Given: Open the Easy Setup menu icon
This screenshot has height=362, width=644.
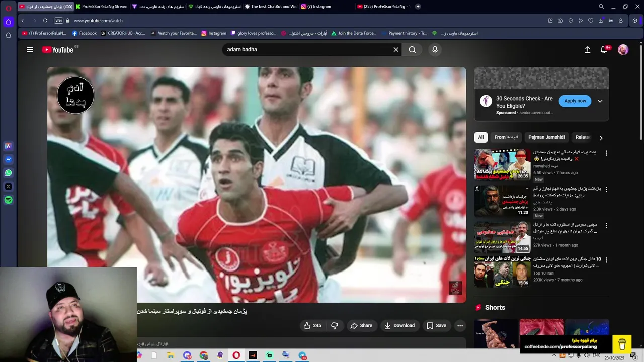Looking at the screenshot, I should [x=611, y=21].
